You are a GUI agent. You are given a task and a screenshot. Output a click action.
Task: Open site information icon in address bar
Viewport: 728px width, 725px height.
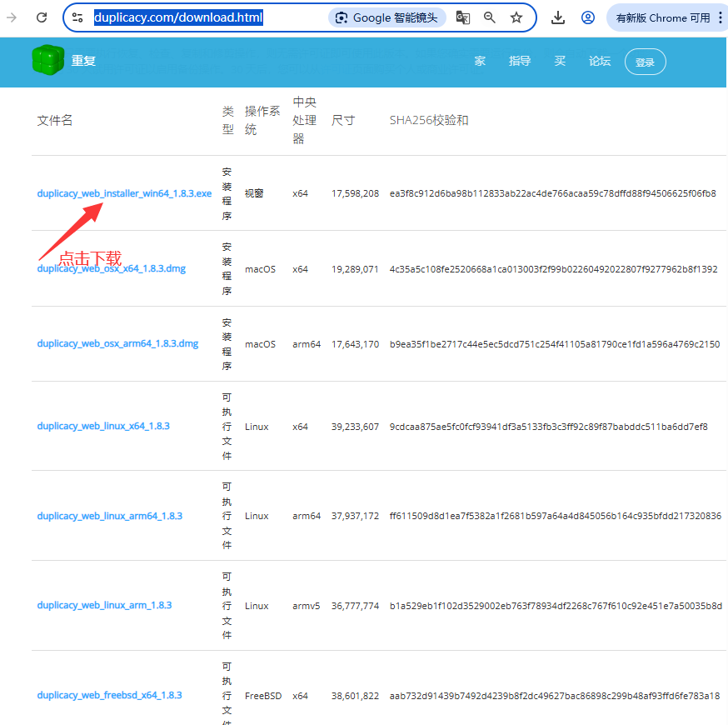coord(77,17)
